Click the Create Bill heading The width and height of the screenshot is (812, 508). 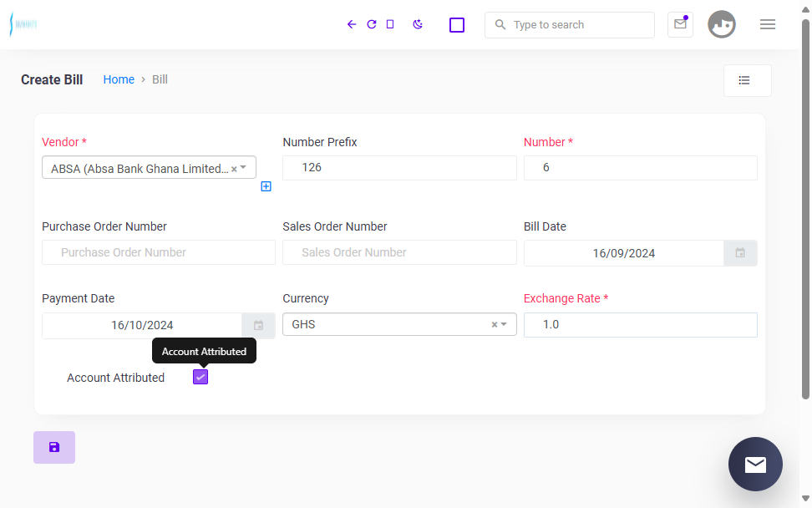click(52, 79)
